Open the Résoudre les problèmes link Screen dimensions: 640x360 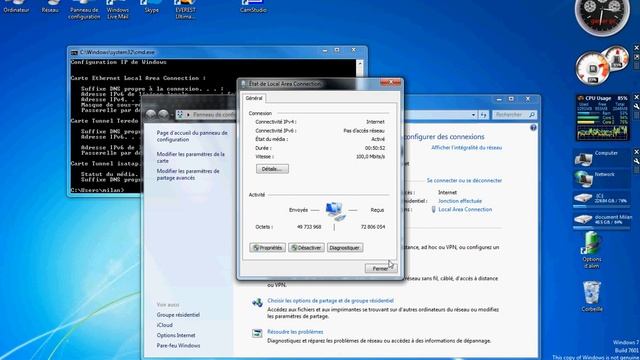[x=295, y=332]
